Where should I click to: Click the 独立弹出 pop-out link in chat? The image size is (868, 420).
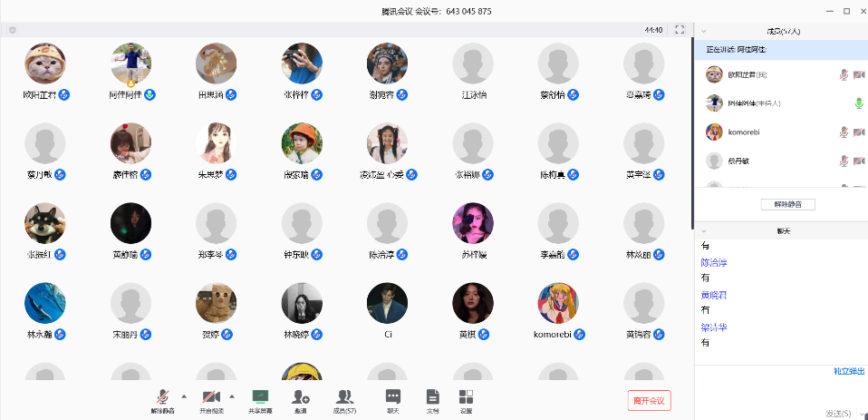[x=848, y=371]
